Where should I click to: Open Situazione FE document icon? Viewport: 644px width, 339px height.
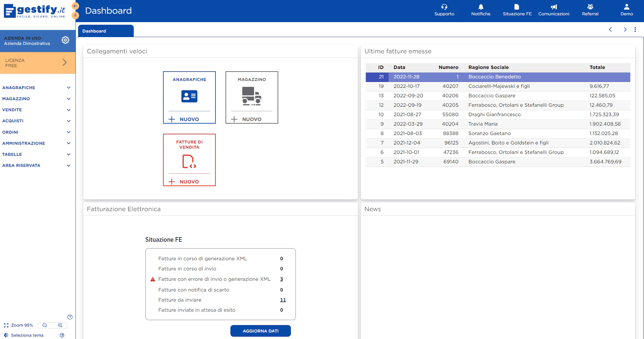pyautogui.click(x=517, y=7)
